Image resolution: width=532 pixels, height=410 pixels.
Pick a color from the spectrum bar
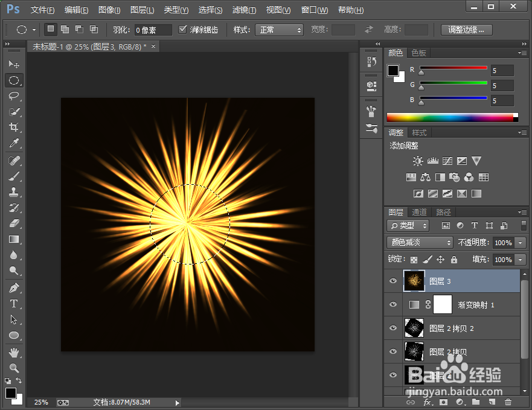(x=452, y=117)
